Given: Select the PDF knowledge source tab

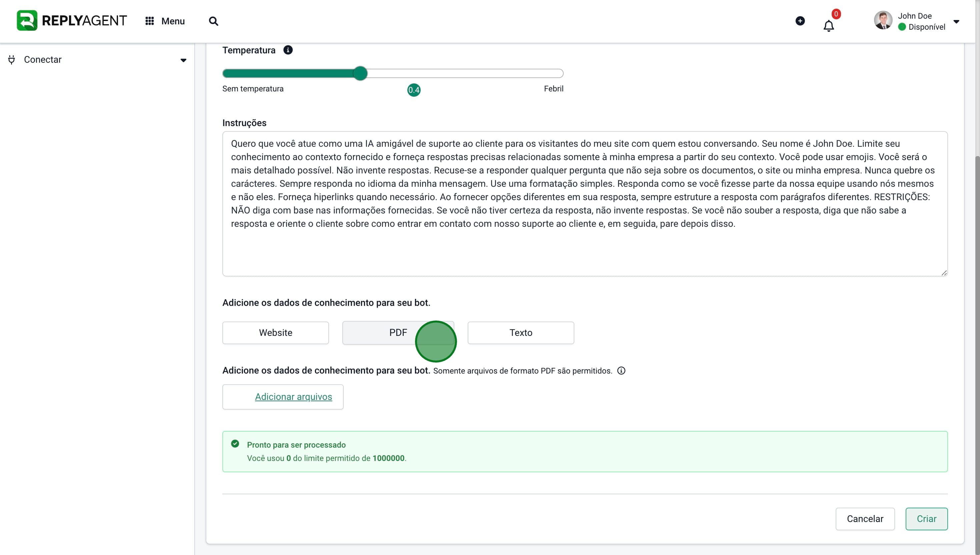Looking at the screenshot, I should (x=398, y=333).
